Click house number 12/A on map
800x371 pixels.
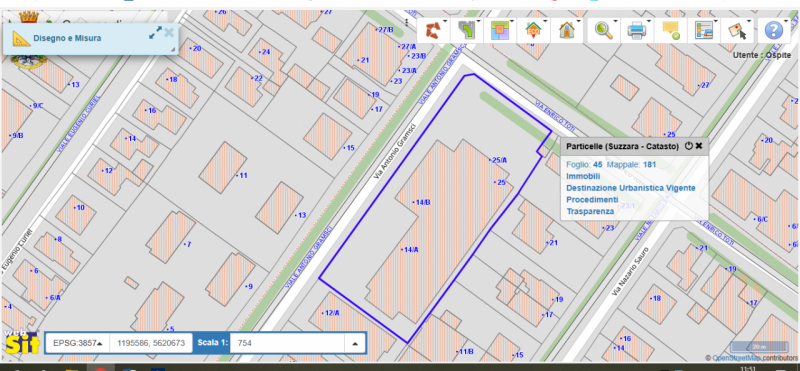click(x=332, y=312)
